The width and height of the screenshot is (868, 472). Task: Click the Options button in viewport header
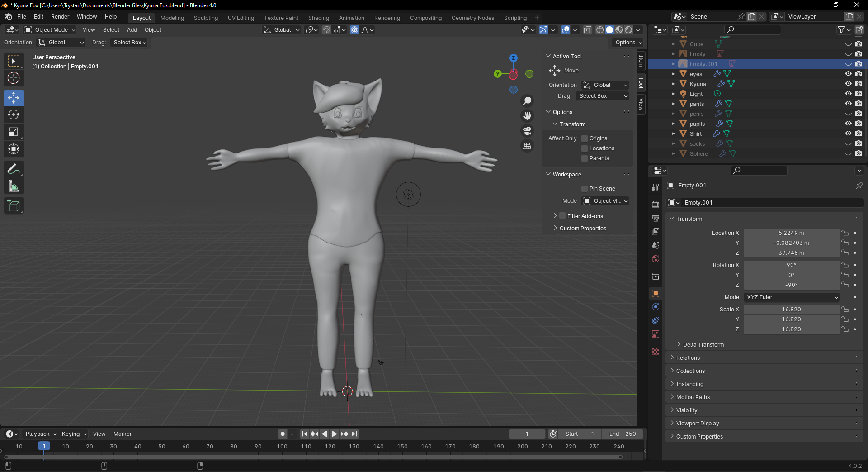[628, 43]
